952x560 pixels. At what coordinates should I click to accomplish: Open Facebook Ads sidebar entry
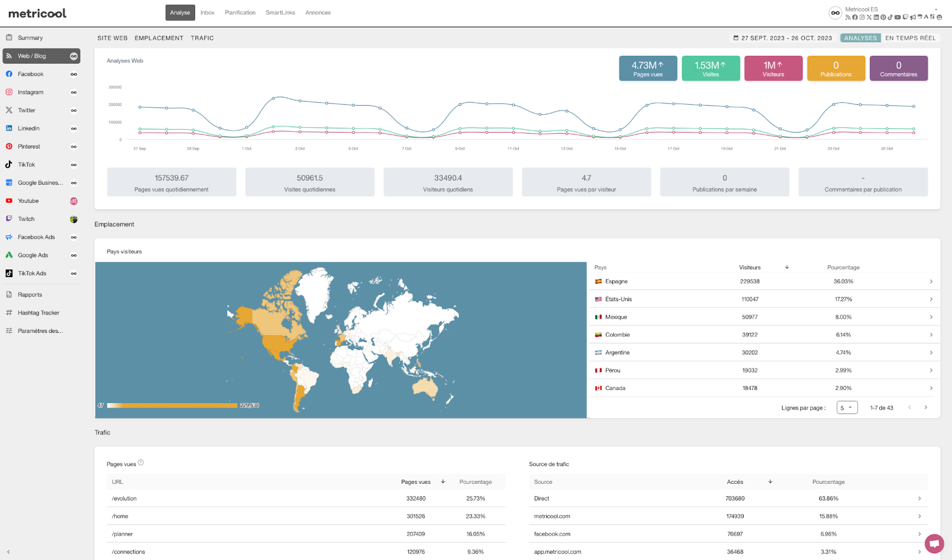pos(41,237)
